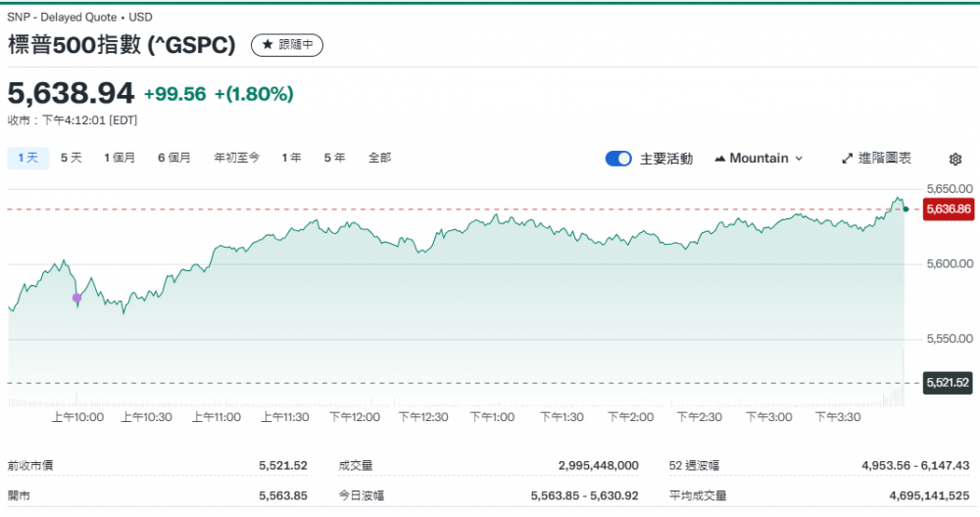This screenshot has width=980, height=517.
Task: Toggle the 主要活動 key events switch
Action: (x=618, y=159)
